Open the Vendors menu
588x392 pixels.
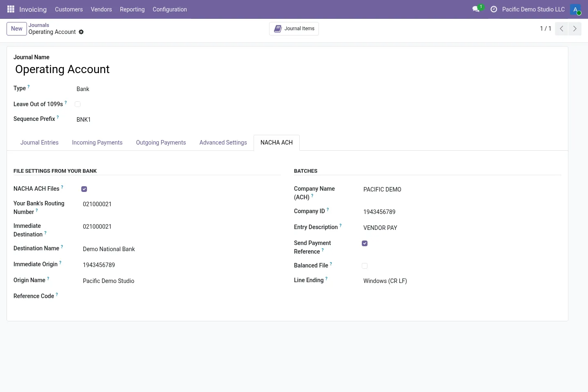point(101,9)
